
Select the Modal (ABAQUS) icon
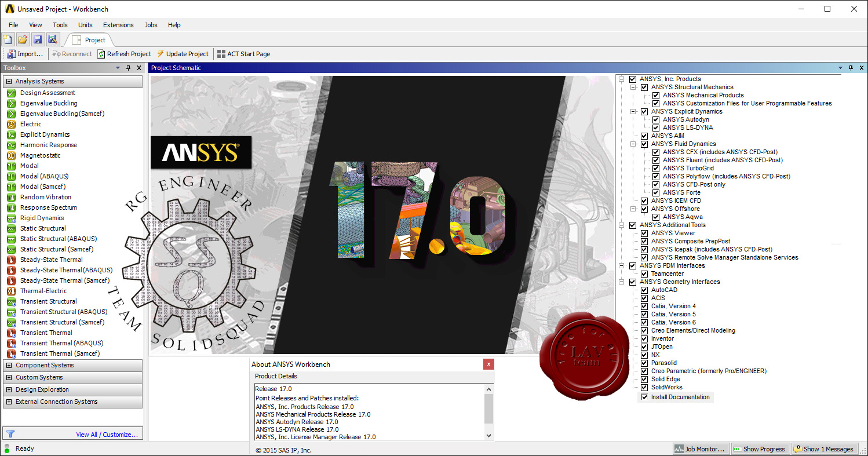(x=11, y=176)
